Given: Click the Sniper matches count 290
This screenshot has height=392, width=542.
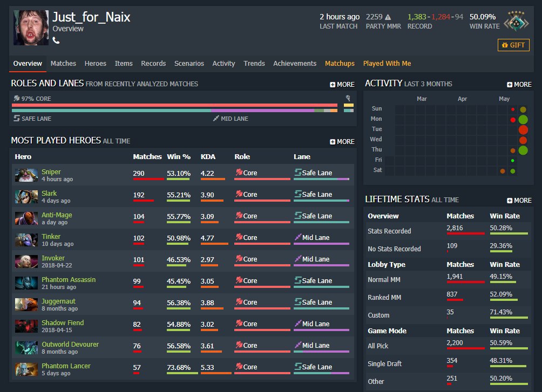Looking at the screenshot, I should point(139,174).
